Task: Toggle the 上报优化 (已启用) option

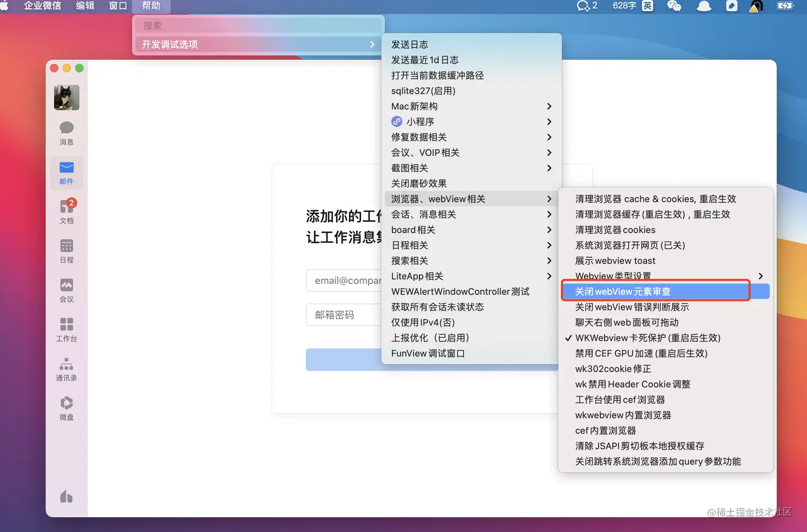Action: click(x=430, y=338)
